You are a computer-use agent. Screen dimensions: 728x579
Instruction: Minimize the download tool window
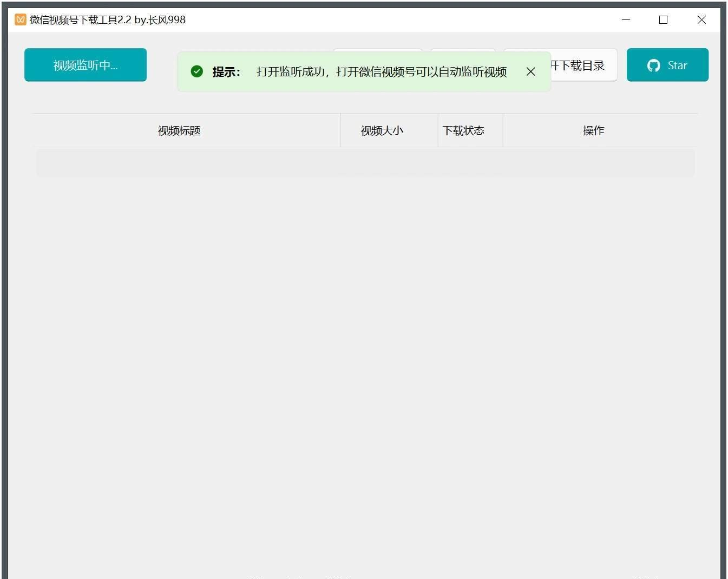coord(626,20)
